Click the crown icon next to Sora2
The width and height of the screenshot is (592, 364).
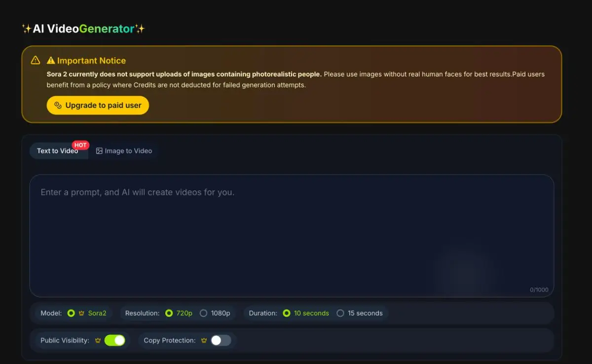click(81, 313)
